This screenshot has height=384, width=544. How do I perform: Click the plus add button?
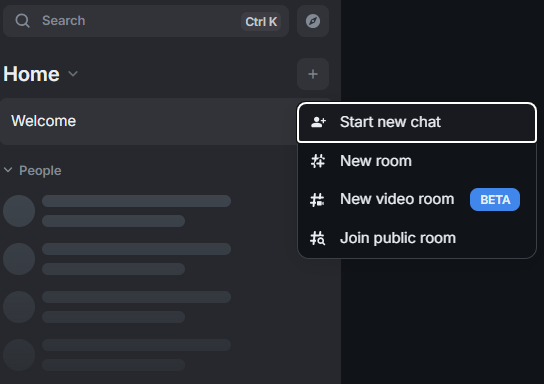tap(313, 74)
